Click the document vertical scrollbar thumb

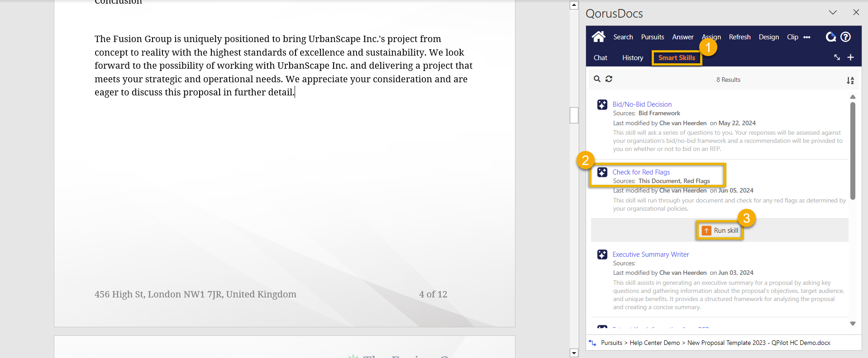click(574, 115)
